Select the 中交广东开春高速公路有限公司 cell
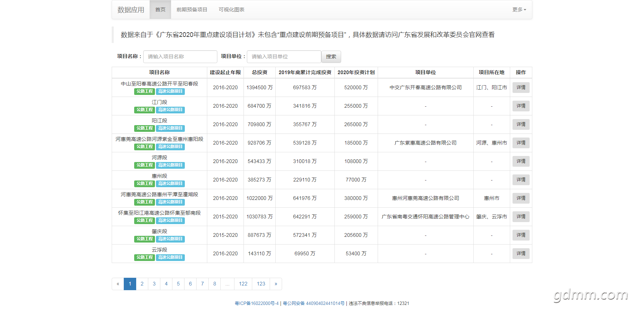This screenshot has height=316, width=644. [426, 88]
